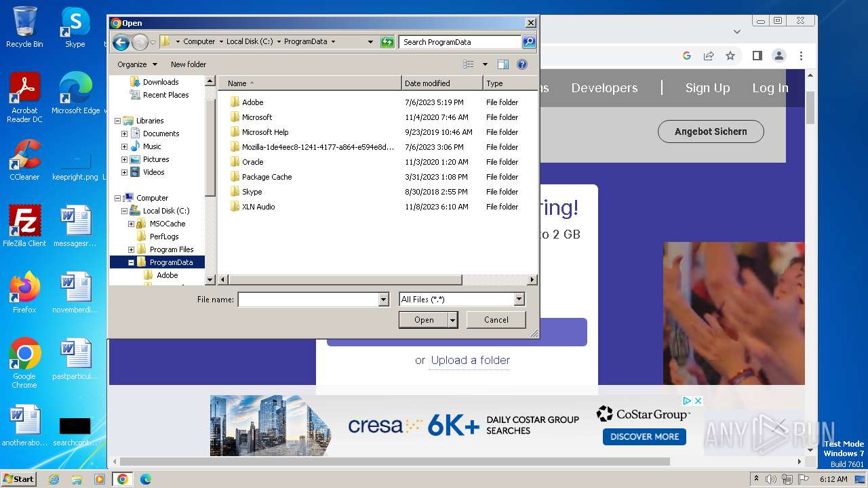The width and height of the screenshot is (868, 488).
Task: Expand Documents library node
Action: point(125,134)
